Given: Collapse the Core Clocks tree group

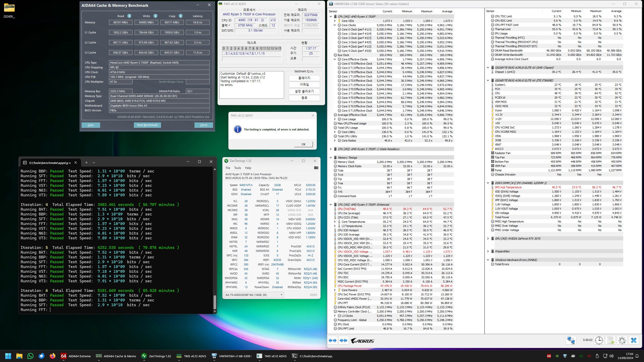Looking at the screenshot, I should point(335,25).
